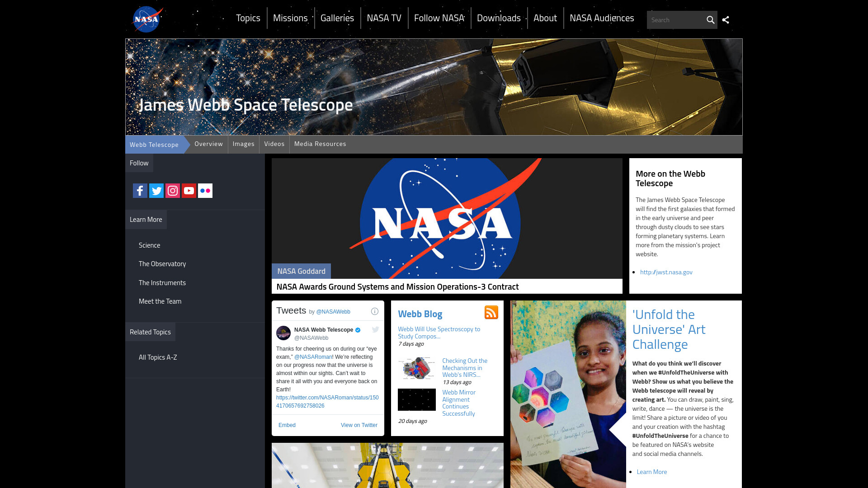
Task: Click the Webb Blog RSS feed icon
Action: click(x=491, y=312)
